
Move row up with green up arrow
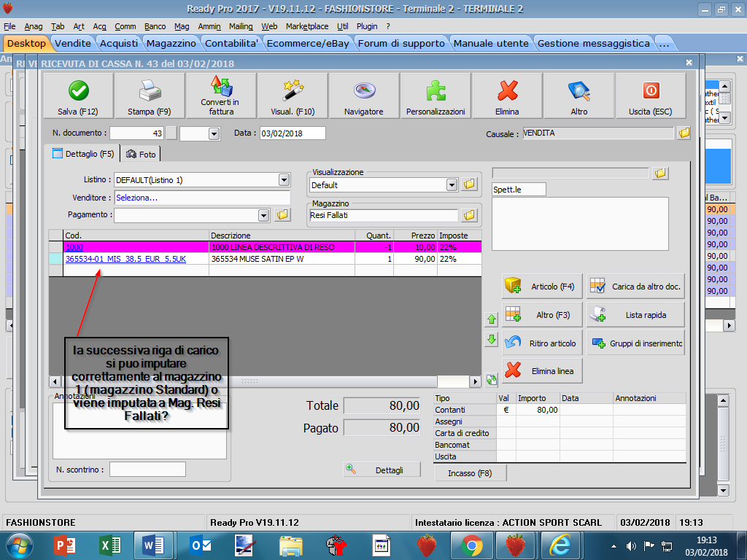click(492, 319)
